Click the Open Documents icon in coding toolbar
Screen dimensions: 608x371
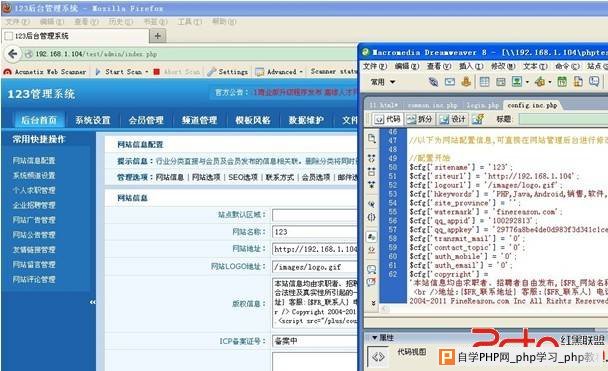click(371, 139)
